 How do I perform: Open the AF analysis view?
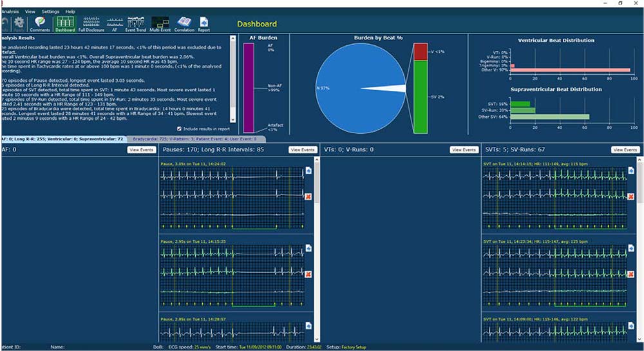coord(115,24)
